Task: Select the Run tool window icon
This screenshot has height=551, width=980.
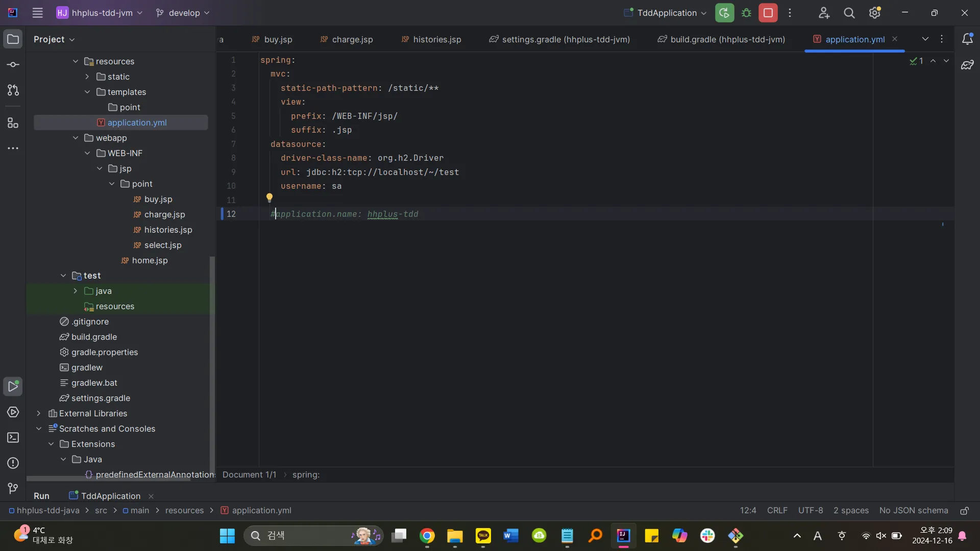Action: coord(12,386)
